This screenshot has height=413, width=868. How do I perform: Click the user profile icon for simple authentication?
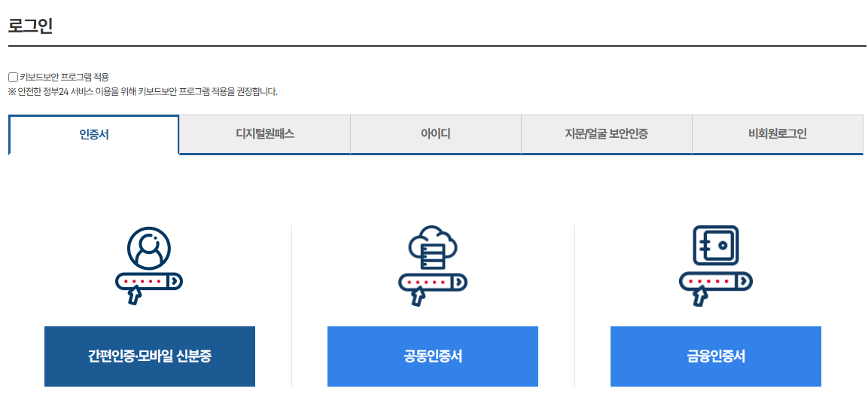(x=149, y=248)
